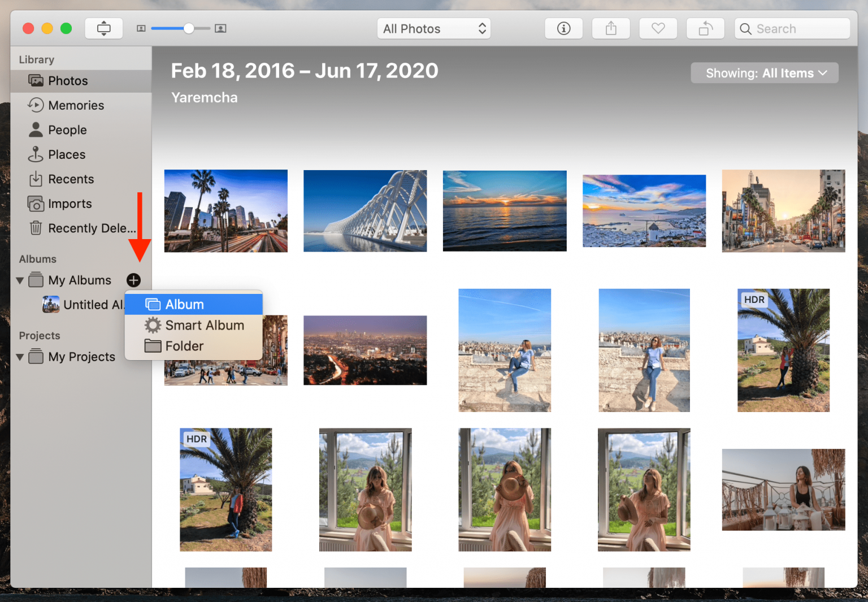Click the Rotate icon
The height and width of the screenshot is (602, 868).
pos(705,28)
